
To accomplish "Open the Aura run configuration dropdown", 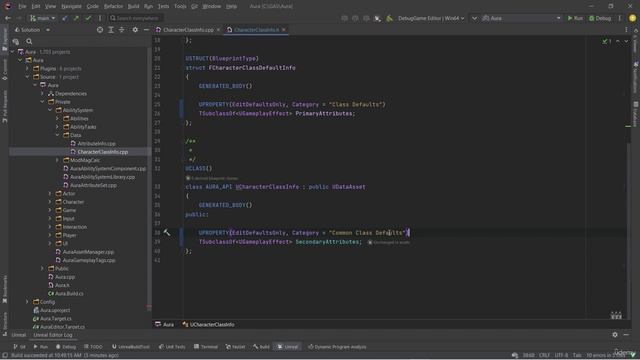I will pyautogui.click(x=521, y=18).
